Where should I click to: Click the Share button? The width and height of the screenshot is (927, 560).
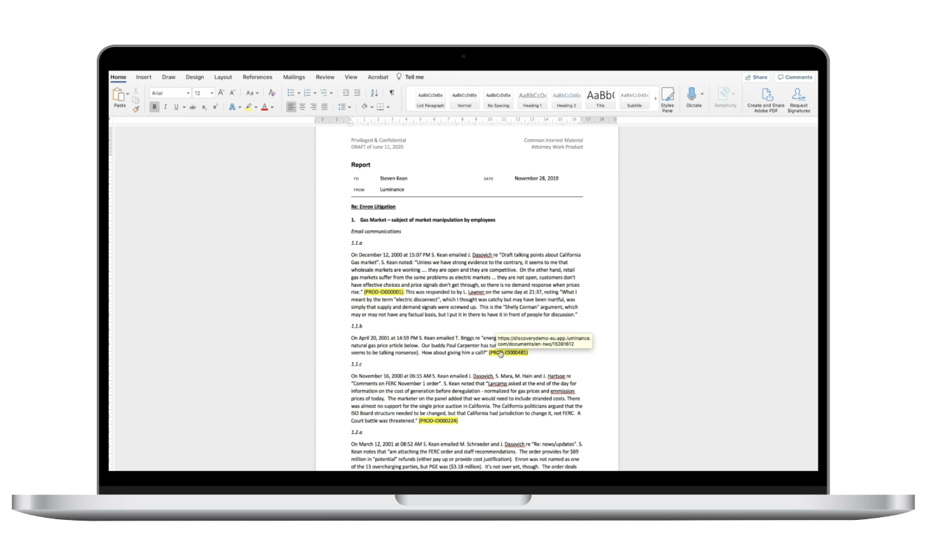(x=756, y=77)
